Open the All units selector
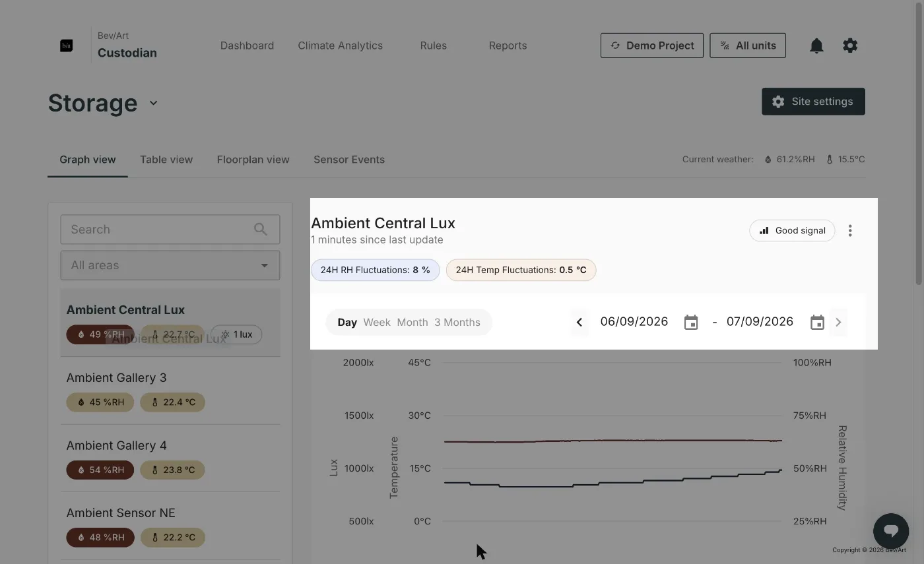Screen dimensions: 924x564 pos(748,46)
